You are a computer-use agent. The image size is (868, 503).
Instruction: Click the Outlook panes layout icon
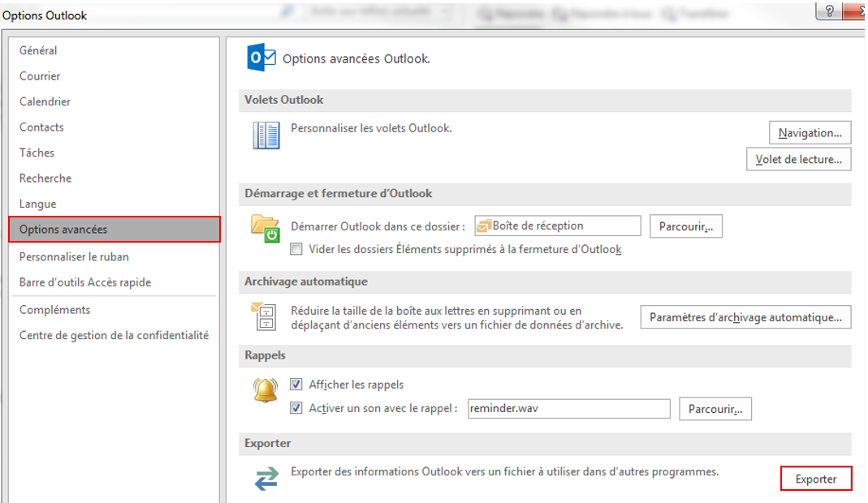coord(266,135)
